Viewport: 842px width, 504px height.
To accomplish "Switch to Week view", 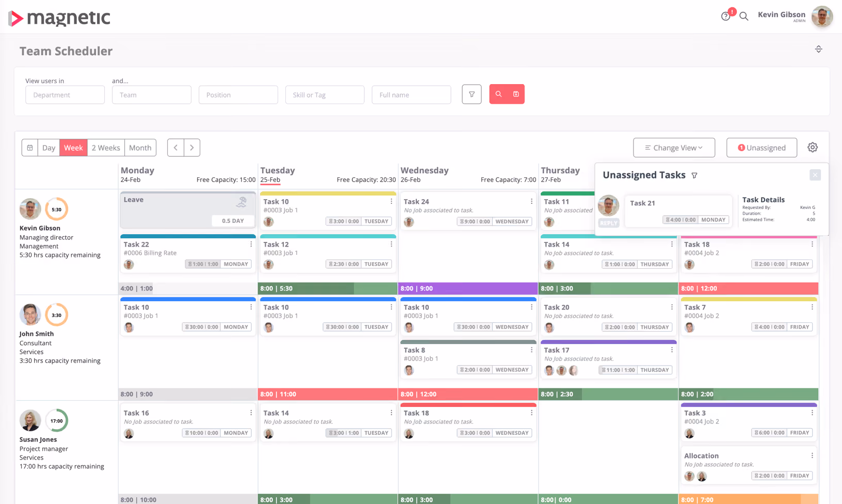I will coord(73,148).
